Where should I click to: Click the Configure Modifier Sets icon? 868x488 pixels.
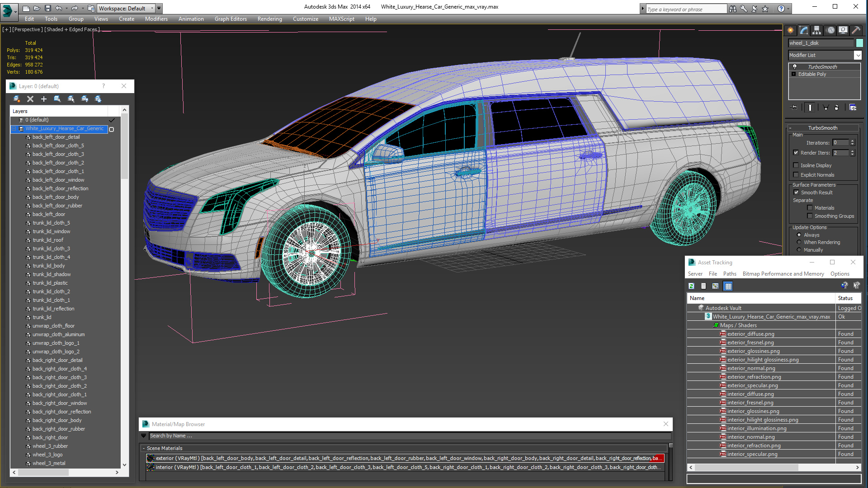853,108
